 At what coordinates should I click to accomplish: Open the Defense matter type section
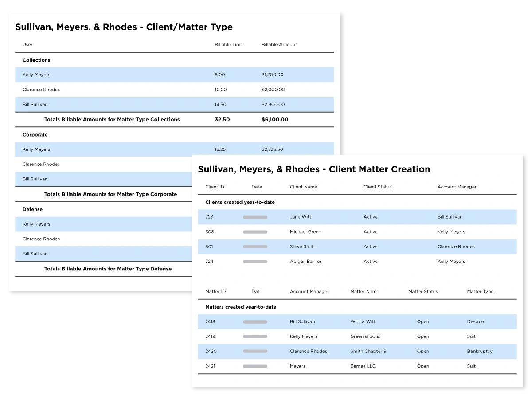tap(33, 209)
